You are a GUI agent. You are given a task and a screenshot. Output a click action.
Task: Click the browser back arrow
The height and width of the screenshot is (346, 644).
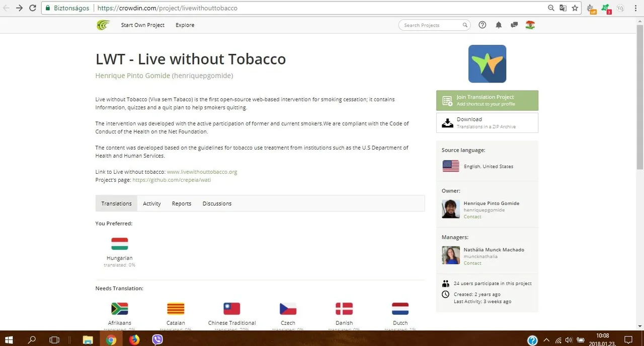[x=7, y=8]
